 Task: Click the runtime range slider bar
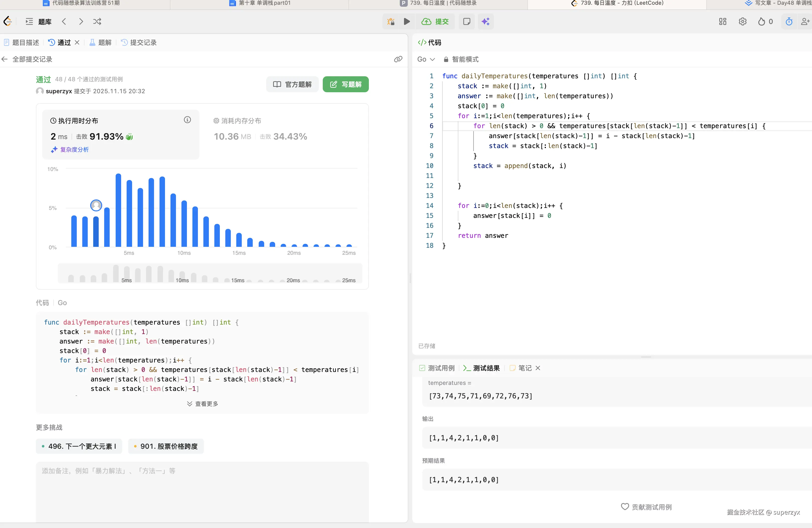(x=210, y=273)
